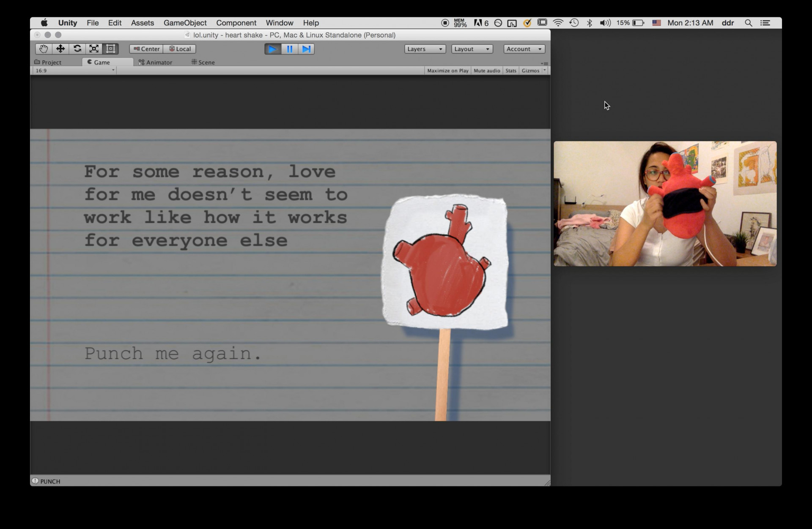Toggle pivot mode with the Center button
Viewport: 812px width, 529px height.
146,49
